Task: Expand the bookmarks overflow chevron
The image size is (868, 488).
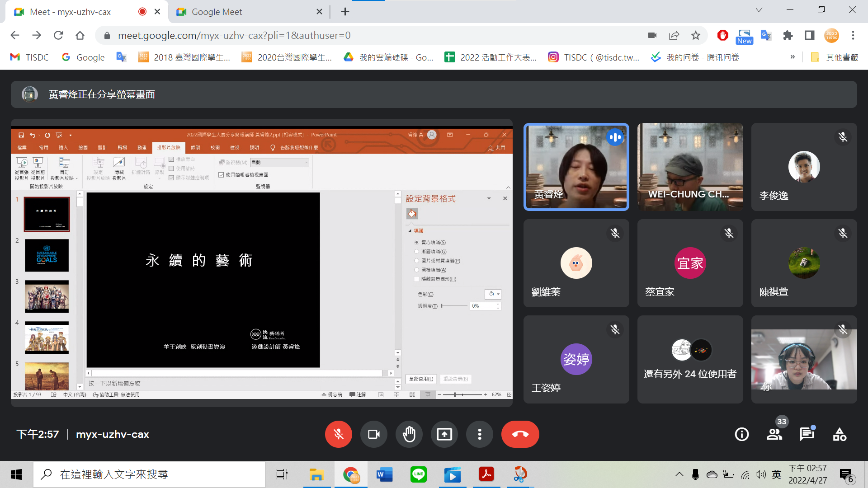Action: (x=792, y=57)
